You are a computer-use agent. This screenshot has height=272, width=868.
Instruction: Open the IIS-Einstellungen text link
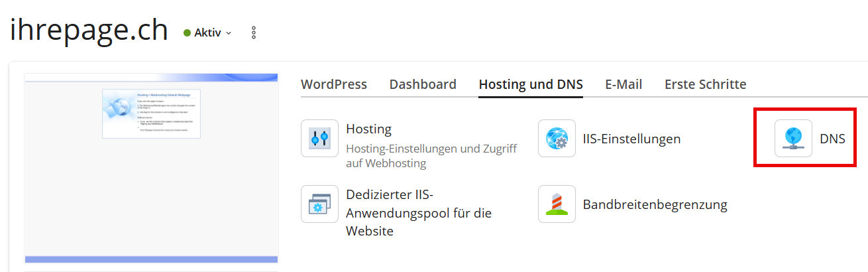coord(631,139)
